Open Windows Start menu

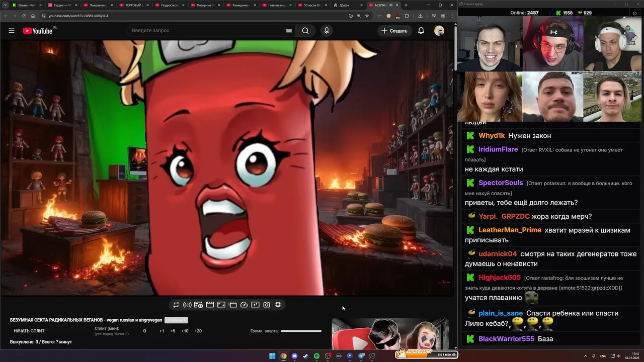coord(272,356)
